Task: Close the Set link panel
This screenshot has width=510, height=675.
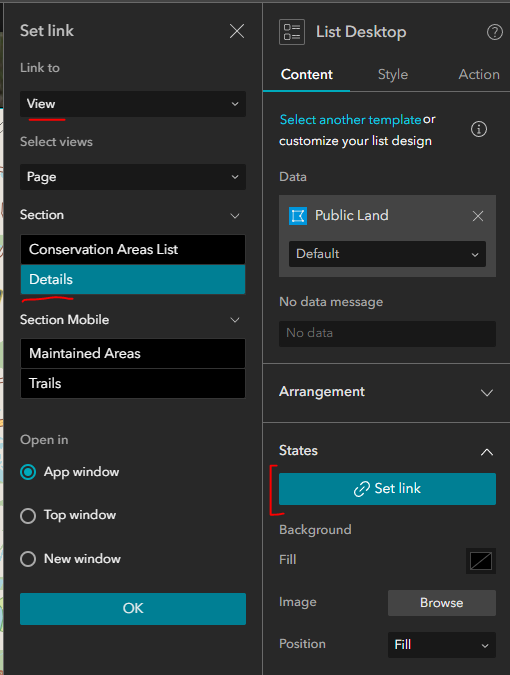Action: (237, 31)
